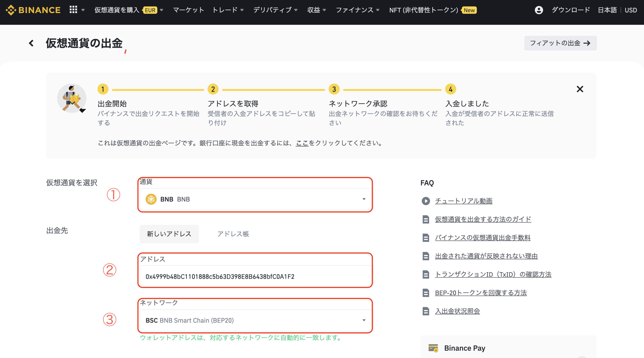Change currency via USD

631,10
